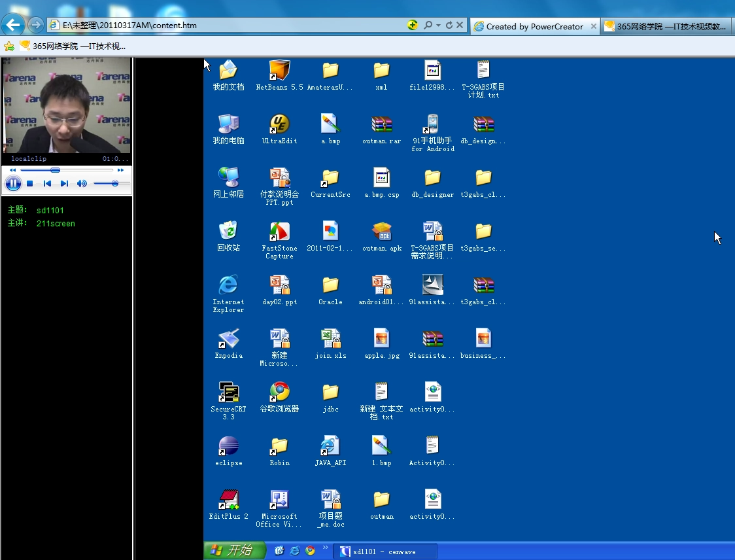This screenshot has width=735, height=560.
Task: Open SecureCRT 3.3
Action: [228, 393]
